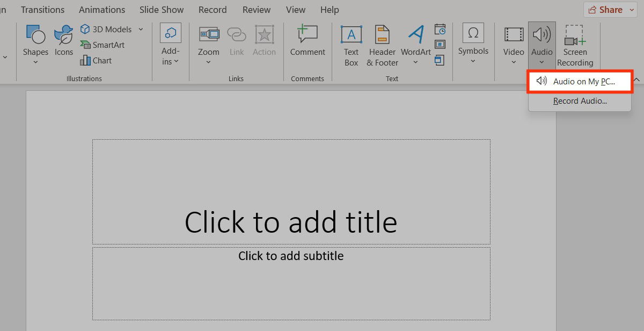Expand the Video dropdown menu
The width and height of the screenshot is (644, 331).
[x=514, y=62]
